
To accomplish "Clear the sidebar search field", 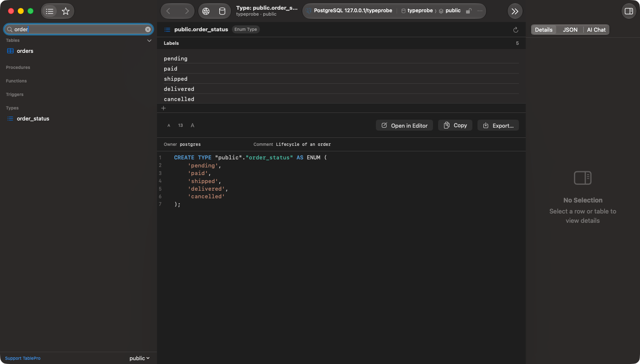I will (148, 29).
